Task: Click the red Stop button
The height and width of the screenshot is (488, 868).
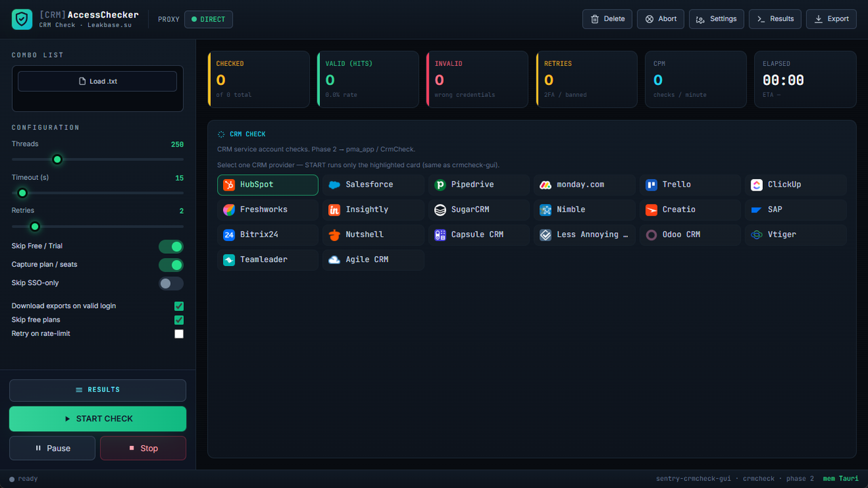Action: point(143,448)
